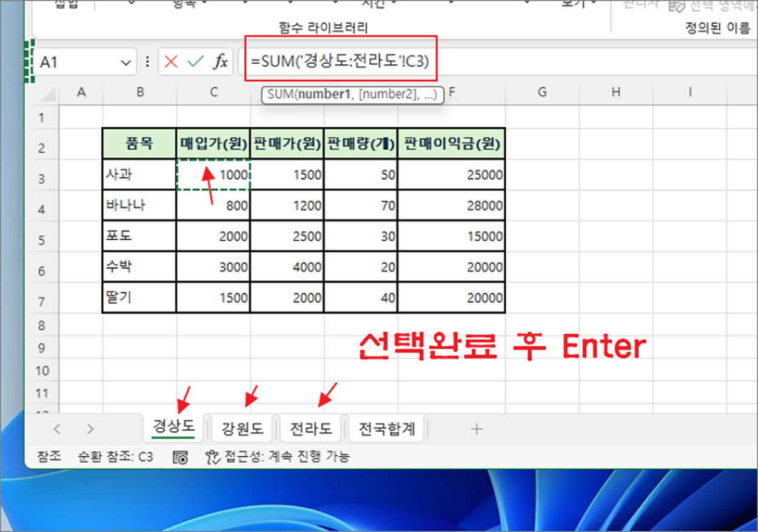
Task: Show next sheet tabs with right arrow
Action: 90,429
